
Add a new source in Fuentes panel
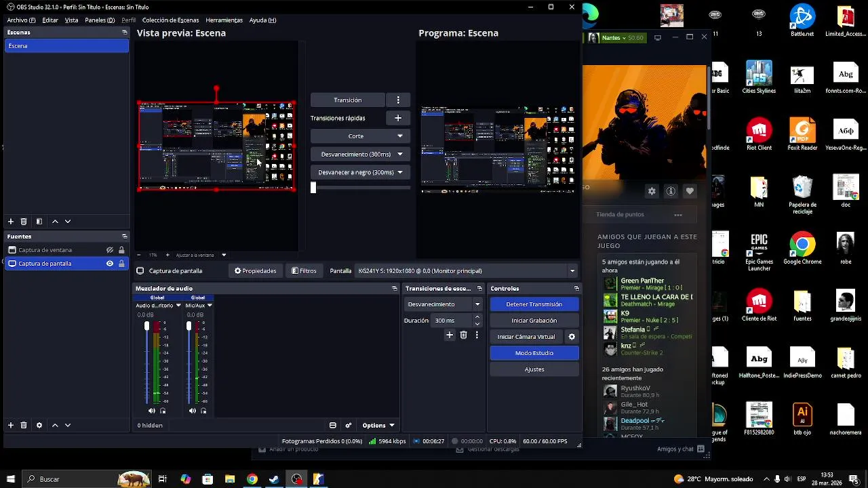(11, 425)
